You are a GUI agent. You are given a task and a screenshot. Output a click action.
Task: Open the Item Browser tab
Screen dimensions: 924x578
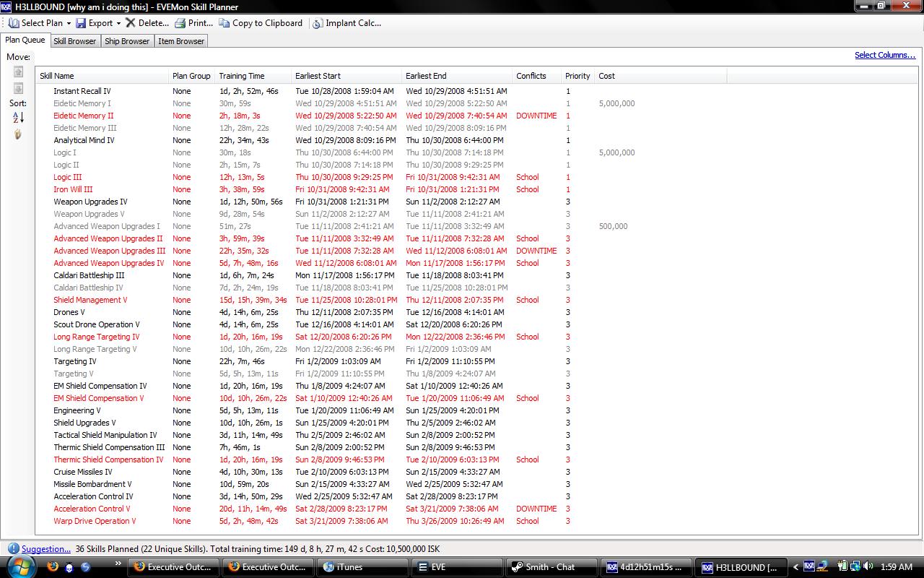181,41
